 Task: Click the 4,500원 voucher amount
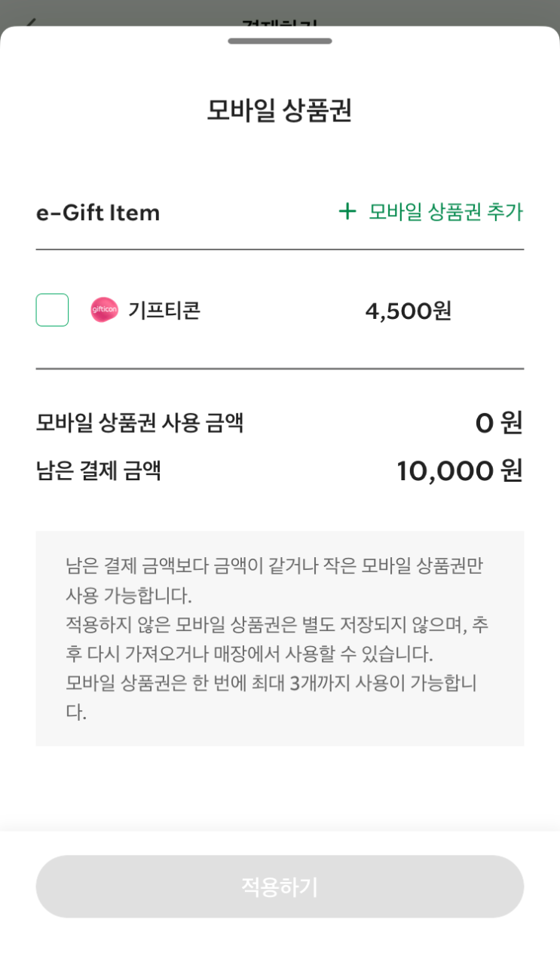point(408,311)
